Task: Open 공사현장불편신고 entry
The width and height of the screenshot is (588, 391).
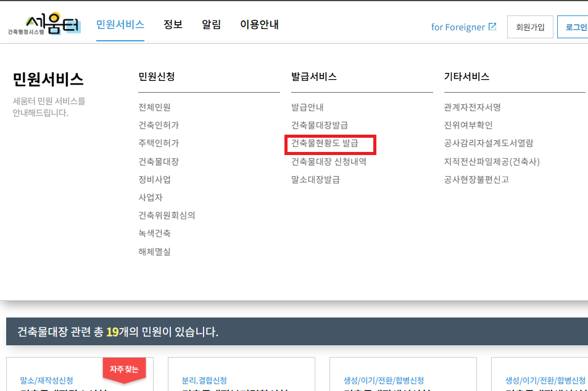Action: [476, 180]
